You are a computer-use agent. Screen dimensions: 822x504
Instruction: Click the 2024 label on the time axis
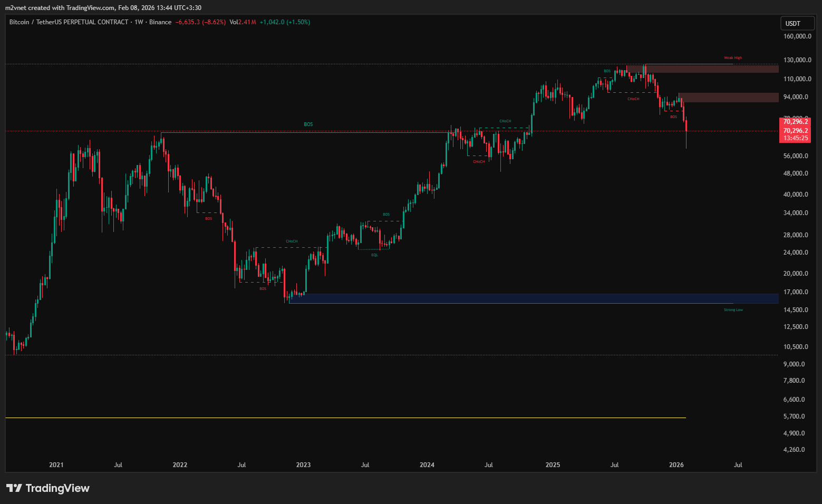[427, 465]
